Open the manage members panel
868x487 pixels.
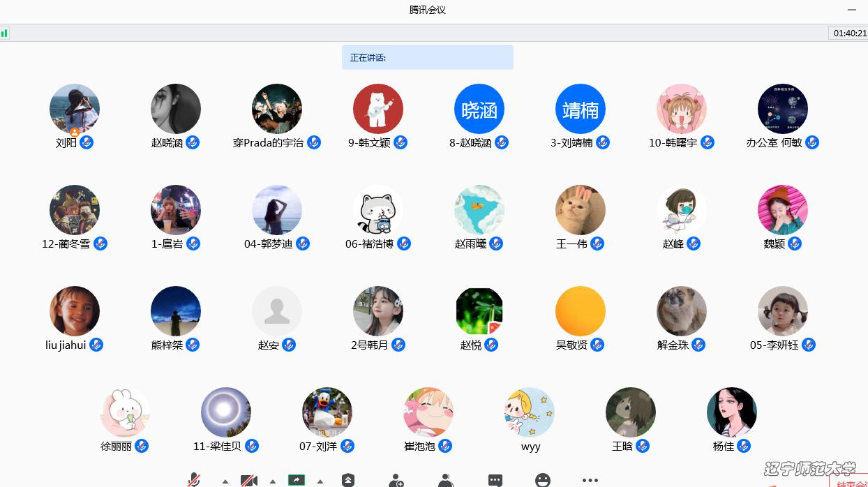[x=446, y=480]
